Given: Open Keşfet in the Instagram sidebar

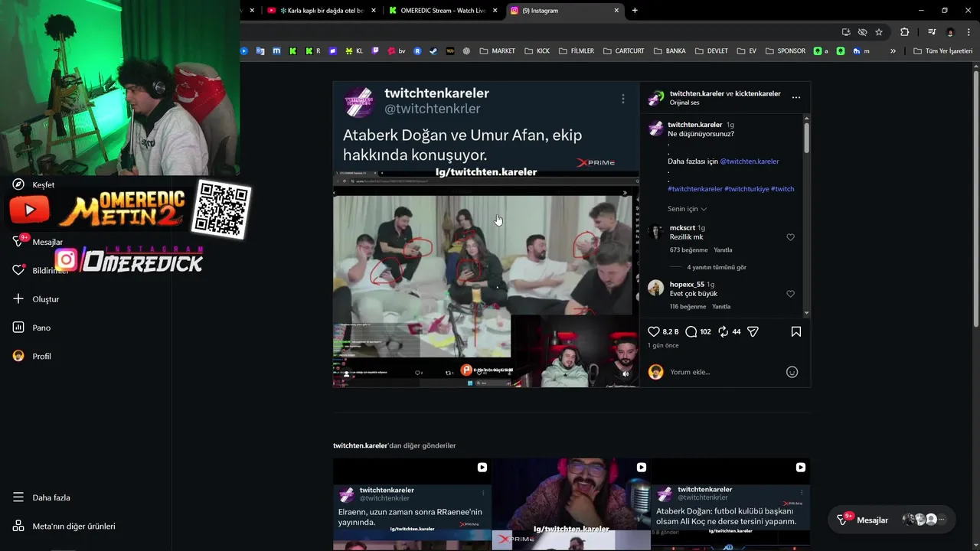Looking at the screenshot, I should (34, 184).
